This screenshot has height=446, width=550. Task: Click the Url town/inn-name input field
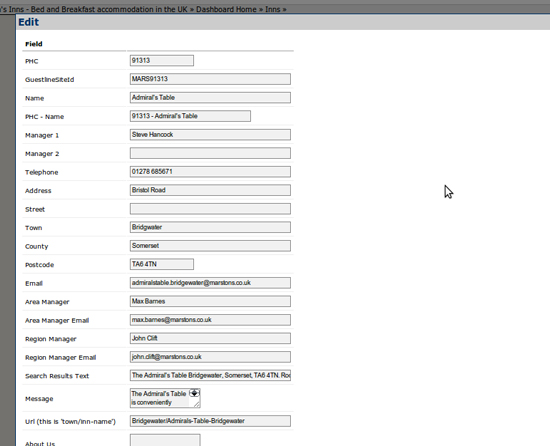(x=210, y=421)
